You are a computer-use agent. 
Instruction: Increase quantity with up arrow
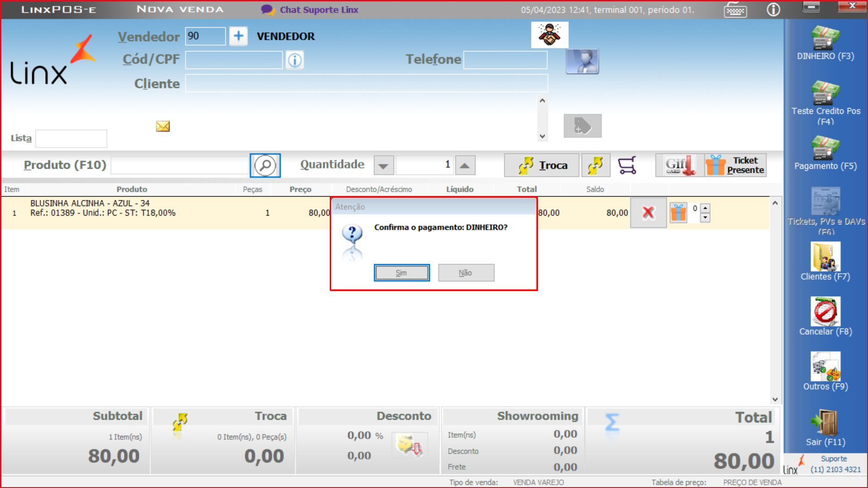pyautogui.click(x=465, y=166)
